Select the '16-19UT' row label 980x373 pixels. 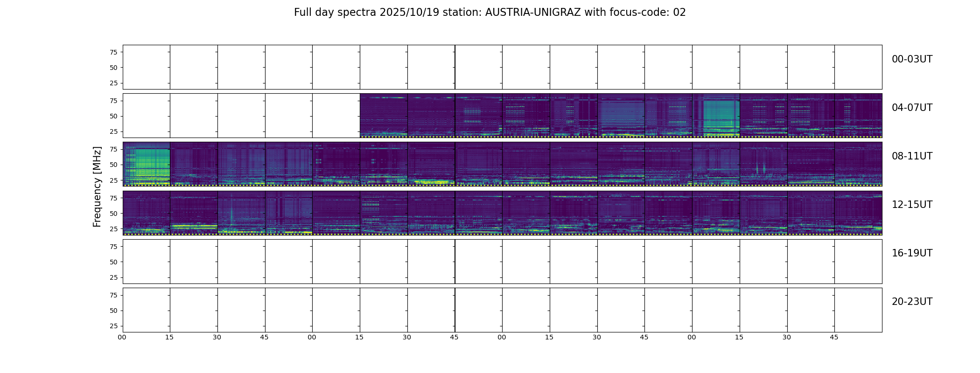click(x=912, y=253)
